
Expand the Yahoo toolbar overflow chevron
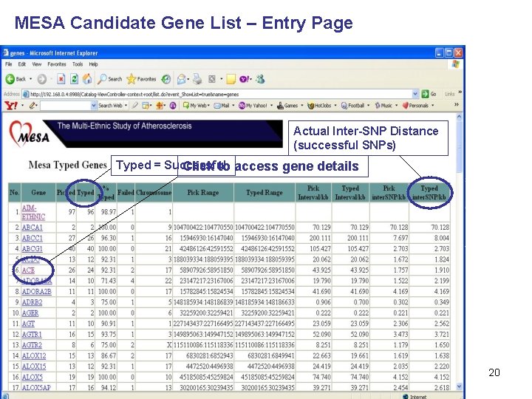[457, 105]
